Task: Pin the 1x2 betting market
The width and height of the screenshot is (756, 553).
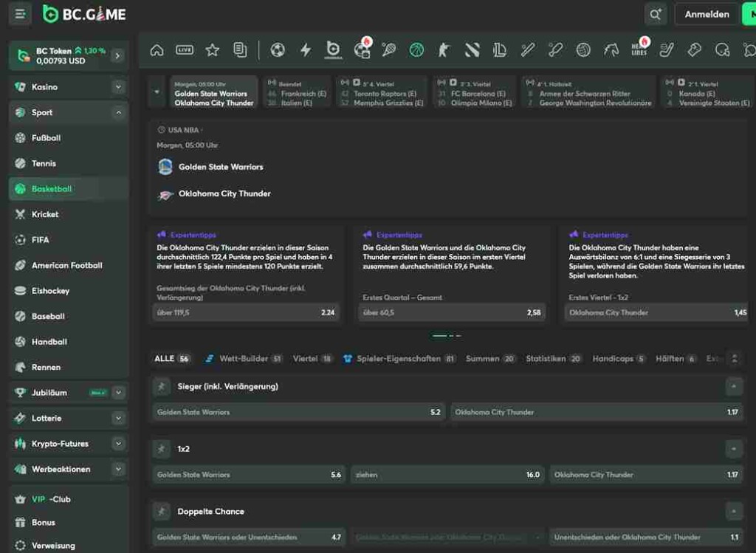Action: pyautogui.click(x=161, y=449)
